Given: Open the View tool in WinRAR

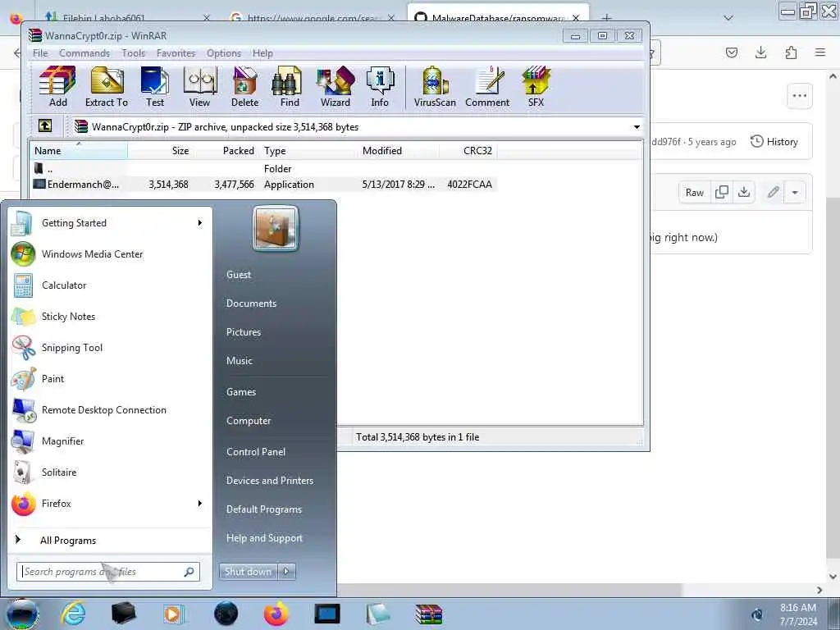Looking at the screenshot, I should click(200, 87).
